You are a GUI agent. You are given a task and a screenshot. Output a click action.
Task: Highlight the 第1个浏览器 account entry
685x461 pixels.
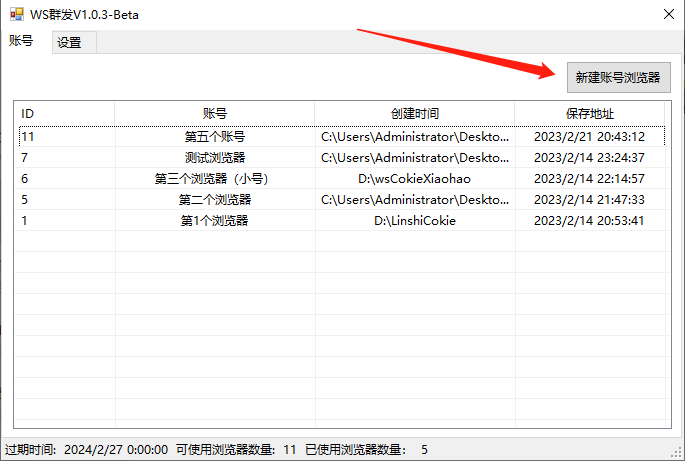pyautogui.click(x=215, y=221)
